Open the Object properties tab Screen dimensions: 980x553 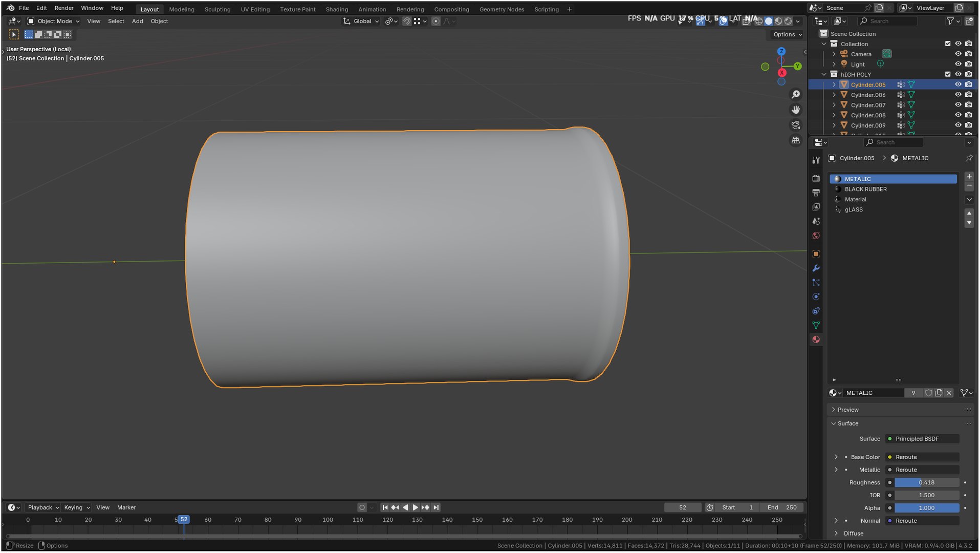(816, 254)
